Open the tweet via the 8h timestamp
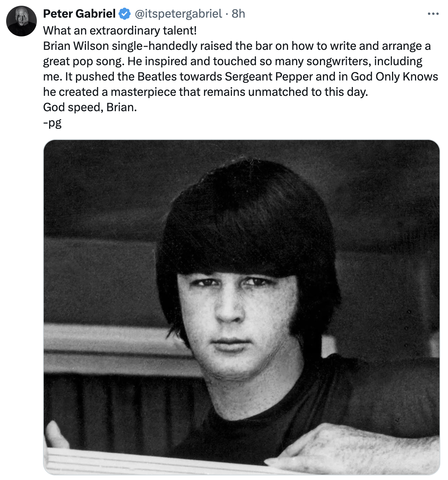 (238, 14)
